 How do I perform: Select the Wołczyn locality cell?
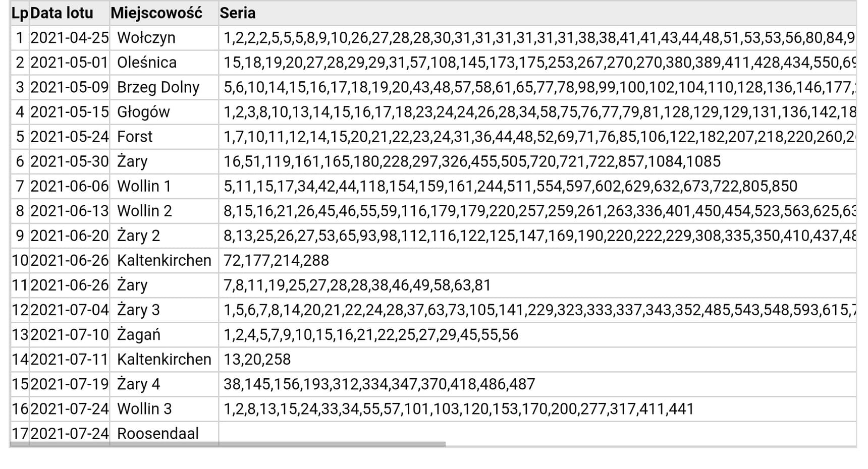pos(146,38)
